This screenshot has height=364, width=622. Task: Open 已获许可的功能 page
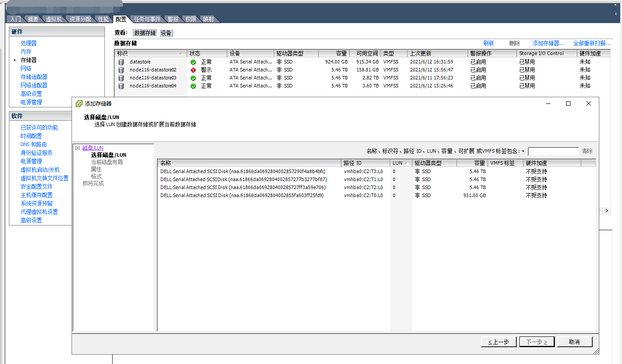click(39, 127)
